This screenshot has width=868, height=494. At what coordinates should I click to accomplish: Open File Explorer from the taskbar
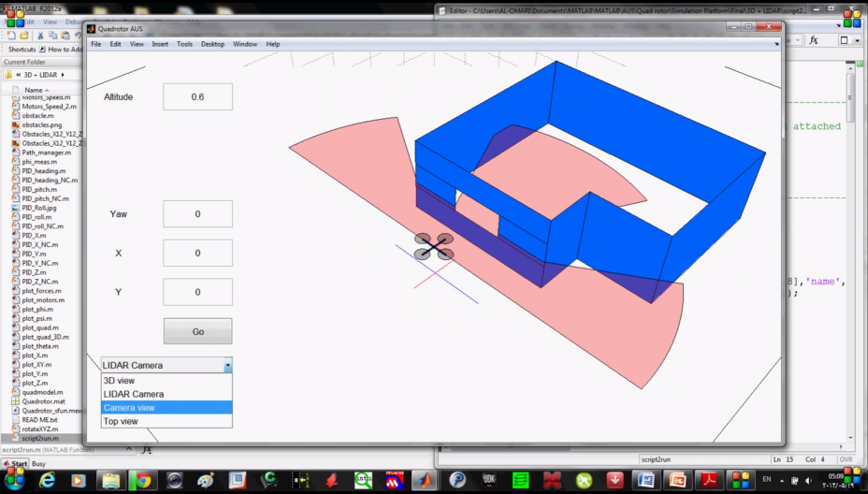[x=110, y=480]
